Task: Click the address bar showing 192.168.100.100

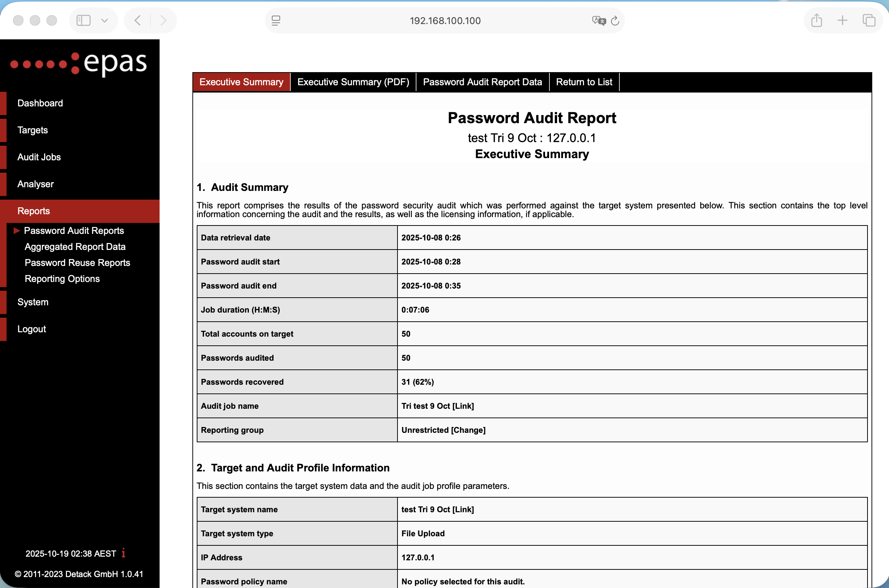Action: click(x=445, y=21)
